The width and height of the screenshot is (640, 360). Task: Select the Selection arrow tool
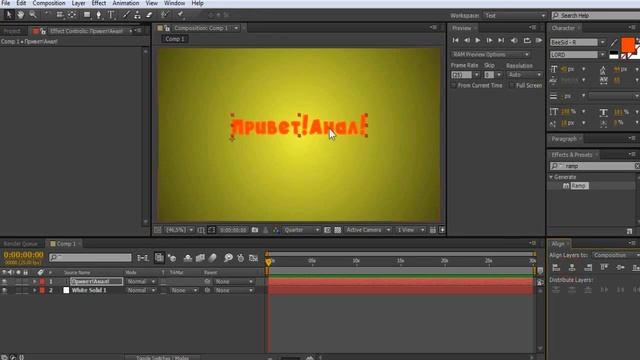[9, 15]
